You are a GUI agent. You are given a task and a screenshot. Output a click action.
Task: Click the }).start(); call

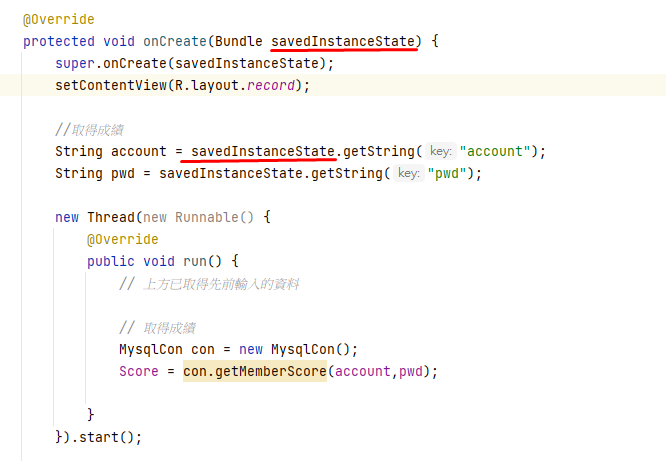(x=99, y=437)
